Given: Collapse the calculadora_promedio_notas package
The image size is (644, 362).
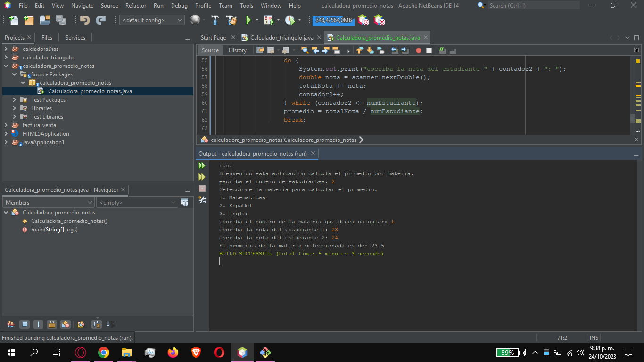Looking at the screenshot, I should pyautogui.click(x=23, y=82).
